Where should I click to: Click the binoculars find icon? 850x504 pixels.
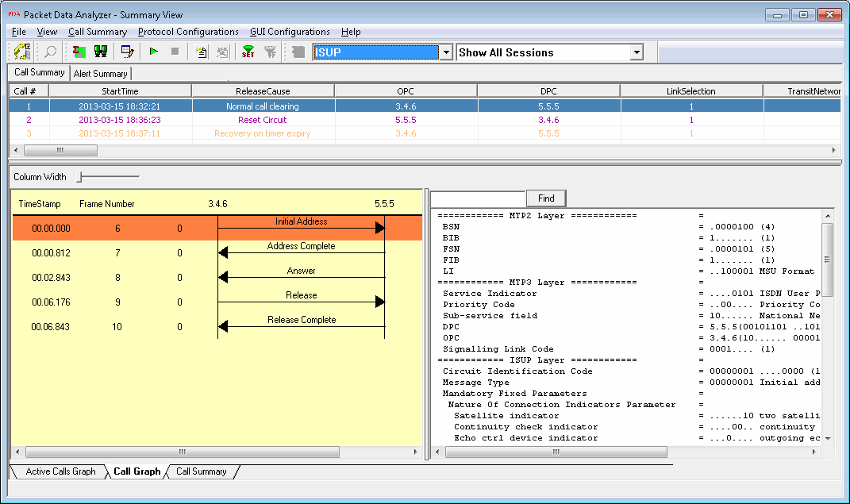[x=100, y=52]
